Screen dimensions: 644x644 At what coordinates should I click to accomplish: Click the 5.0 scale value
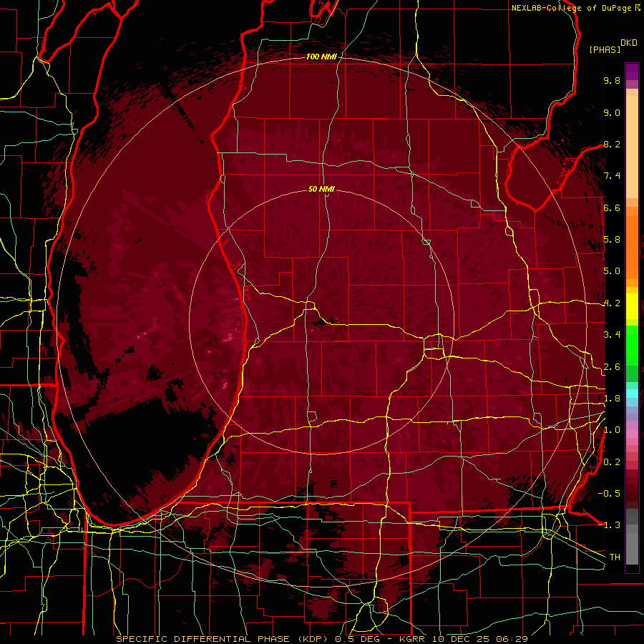coord(612,271)
